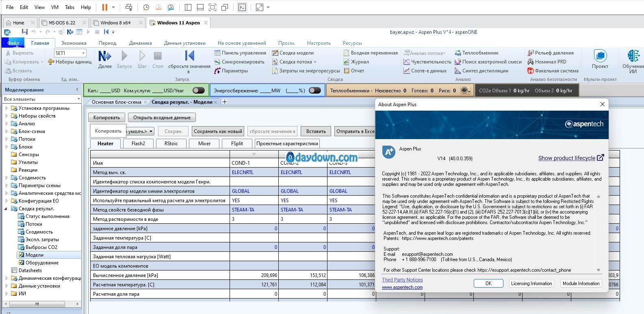This screenshot has height=314, width=644.
Task: Click the Module Information button
Action: click(581, 283)
